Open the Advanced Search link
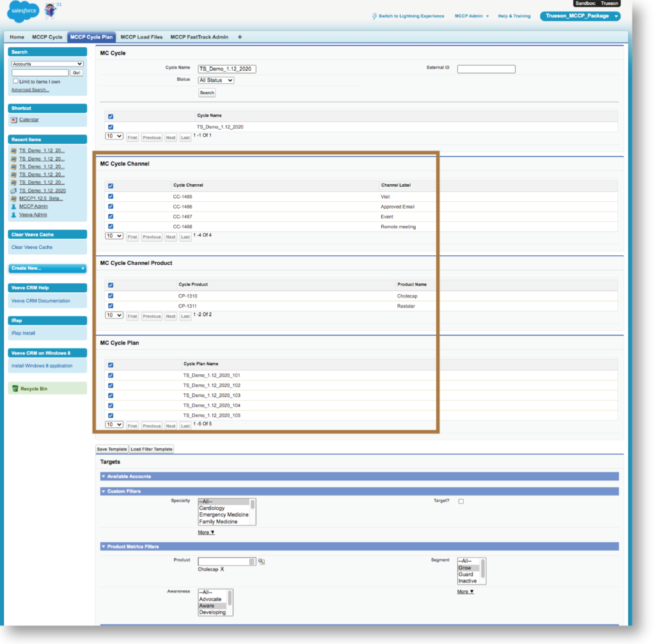Viewport: 655px width, 644px height. pyautogui.click(x=29, y=90)
